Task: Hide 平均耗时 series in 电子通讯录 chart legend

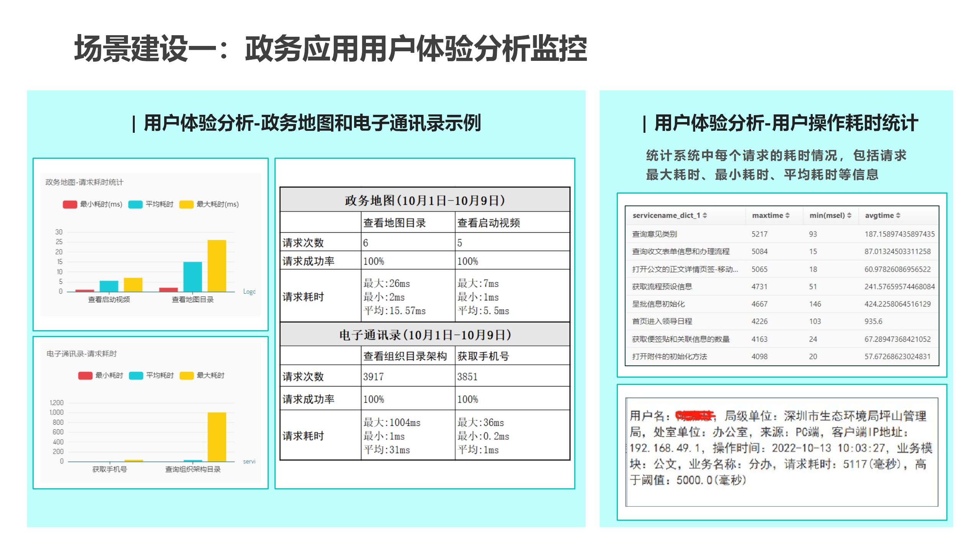Action: 136,375
